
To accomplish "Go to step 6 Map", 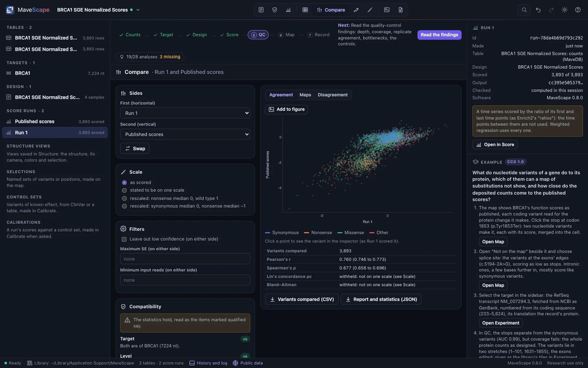I will [286, 35].
